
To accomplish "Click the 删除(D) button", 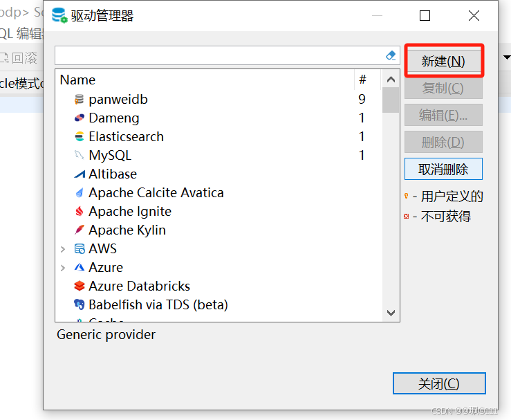I will (x=443, y=142).
